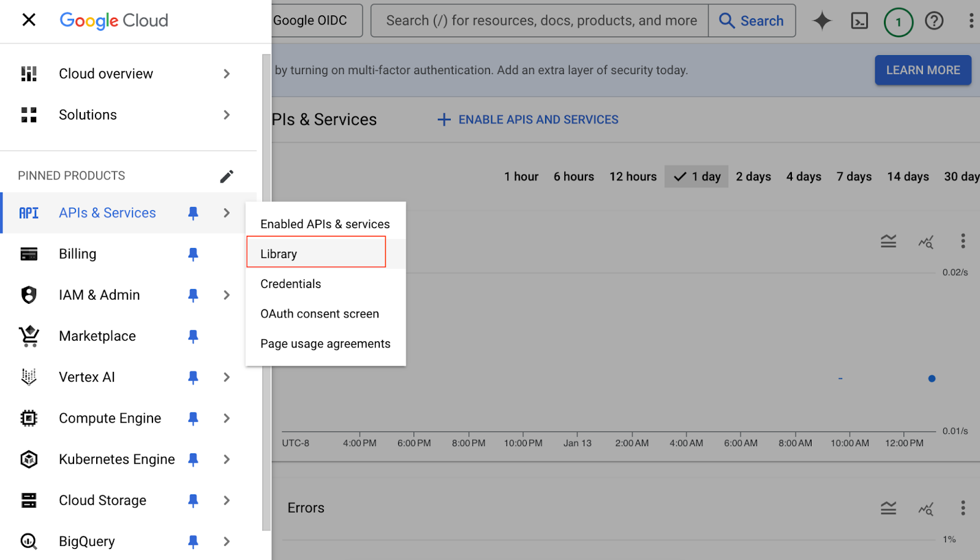Unpin Cloud Storage using pin icon

(x=193, y=501)
